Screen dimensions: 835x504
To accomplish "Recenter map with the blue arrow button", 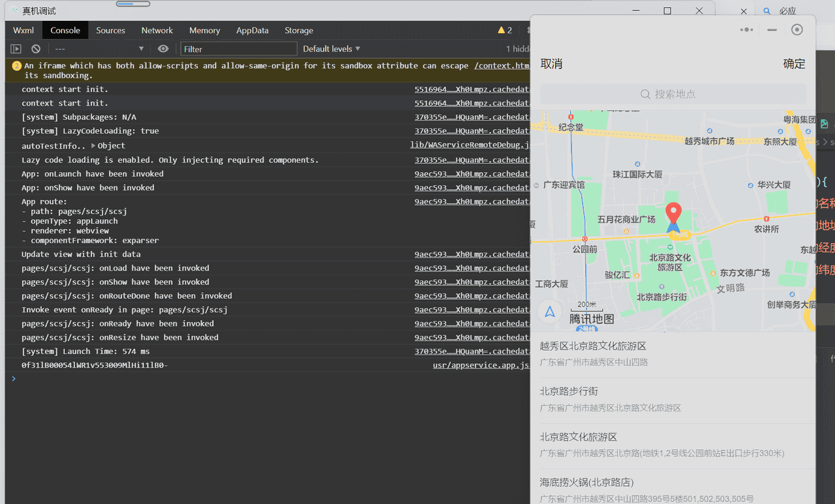I will click(550, 312).
